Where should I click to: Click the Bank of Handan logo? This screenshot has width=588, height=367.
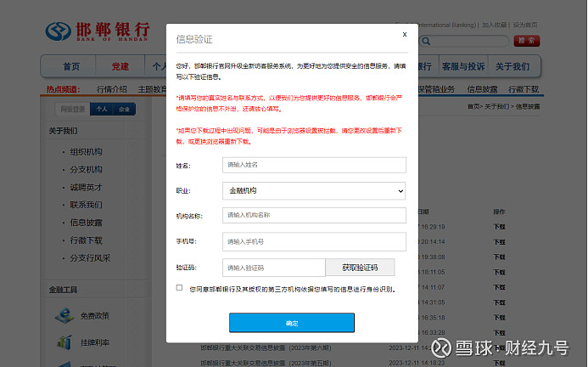pyautogui.click(x=98, y=31)
